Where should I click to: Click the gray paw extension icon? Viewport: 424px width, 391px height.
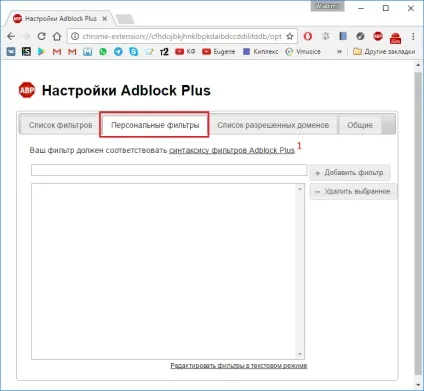326,36
